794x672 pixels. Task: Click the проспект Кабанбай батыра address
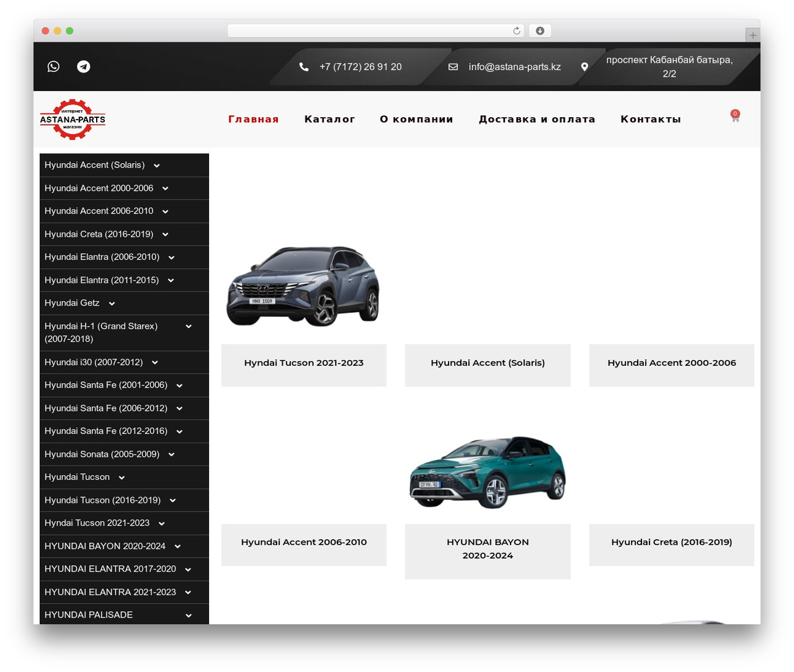(669, 67)
